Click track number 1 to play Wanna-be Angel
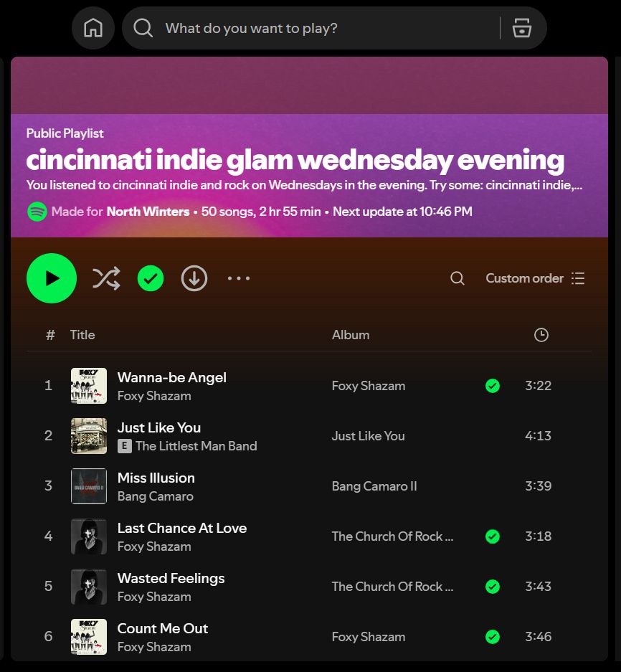Image resolution: width=621 pixels, height=672 pixels. point(49,385)
